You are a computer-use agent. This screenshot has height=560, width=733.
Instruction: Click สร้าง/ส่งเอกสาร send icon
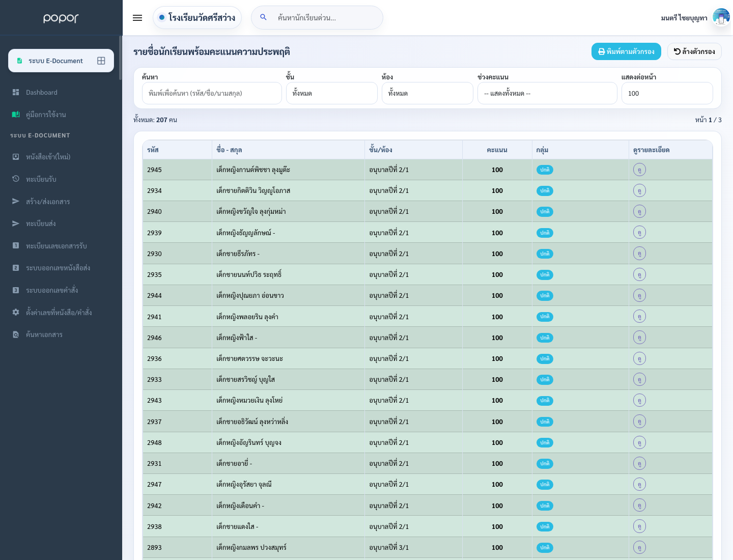[x=16, y=202]
